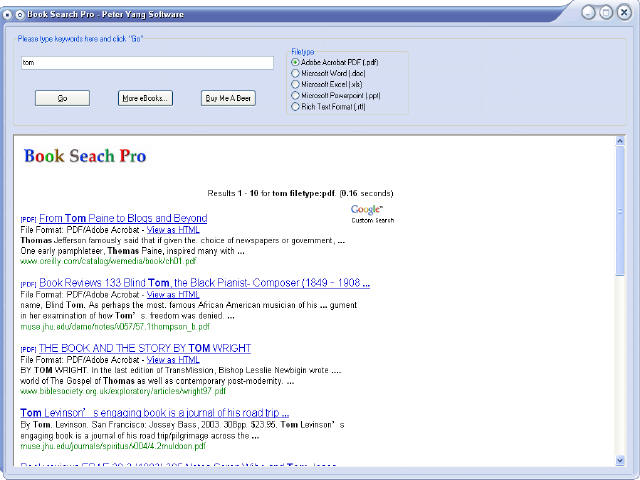This screenshot has height=480, width=640.
Task: Click the scrollbar up arrow in results pane
Action: click(x=620, y=141)
